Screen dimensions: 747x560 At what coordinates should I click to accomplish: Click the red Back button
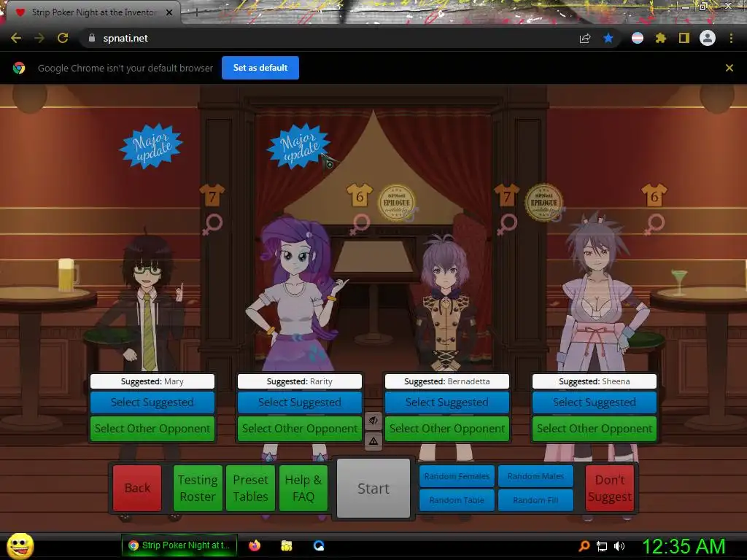[137, 488]
